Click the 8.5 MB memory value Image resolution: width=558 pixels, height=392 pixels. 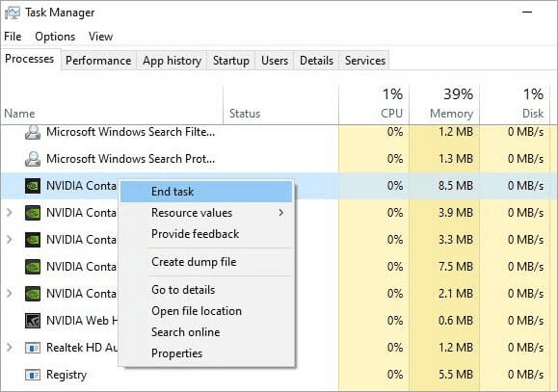456,186
